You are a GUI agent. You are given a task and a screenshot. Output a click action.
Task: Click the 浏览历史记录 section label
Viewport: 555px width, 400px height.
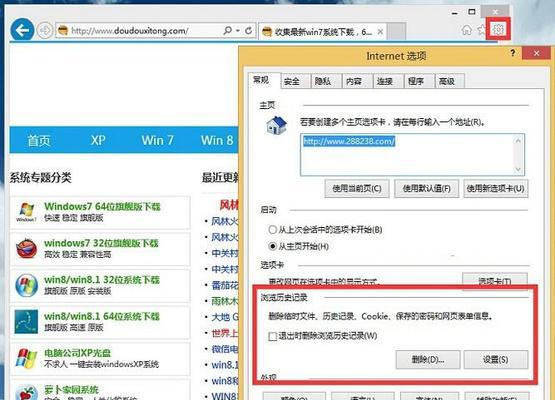tap(284, 297)
